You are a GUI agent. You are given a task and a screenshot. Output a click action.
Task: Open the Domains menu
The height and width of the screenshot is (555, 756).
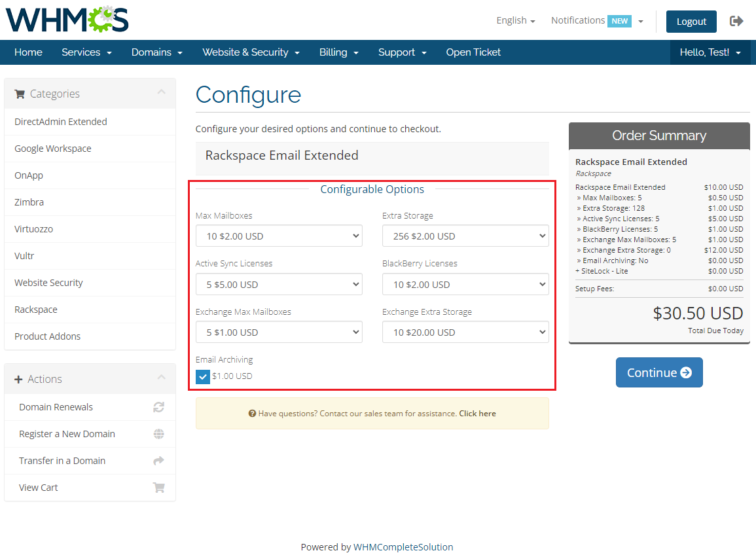tap(157, 52)
